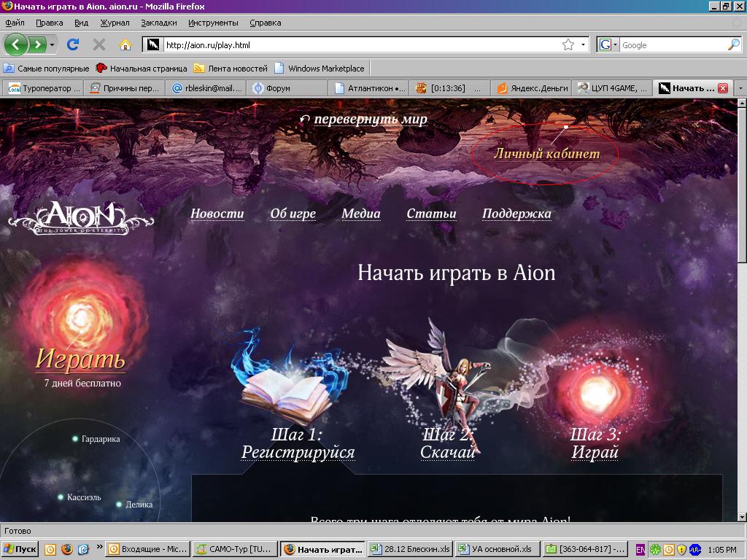Close the active Aion tab
The width and height of the screenshot is (747, 560).
click(723, 88)
